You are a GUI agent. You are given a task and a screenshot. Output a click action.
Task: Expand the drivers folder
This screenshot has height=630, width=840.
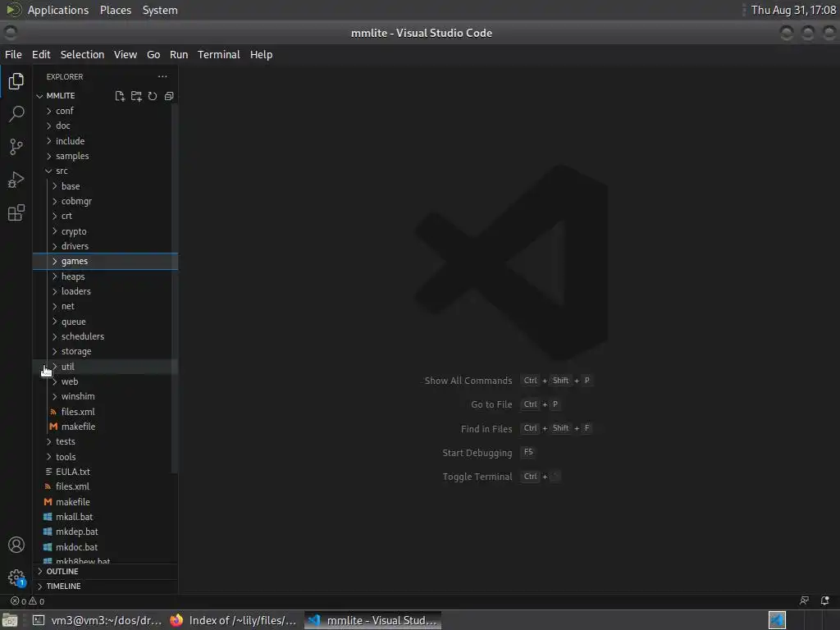105,246
